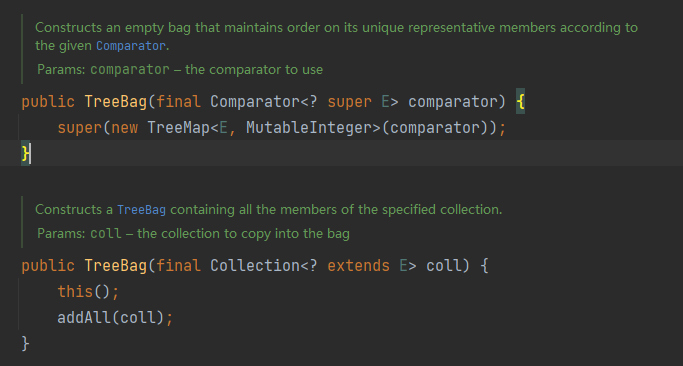
Task: Click the TreeBag name in the Comparator constructor
Action: tap(115, 102)
